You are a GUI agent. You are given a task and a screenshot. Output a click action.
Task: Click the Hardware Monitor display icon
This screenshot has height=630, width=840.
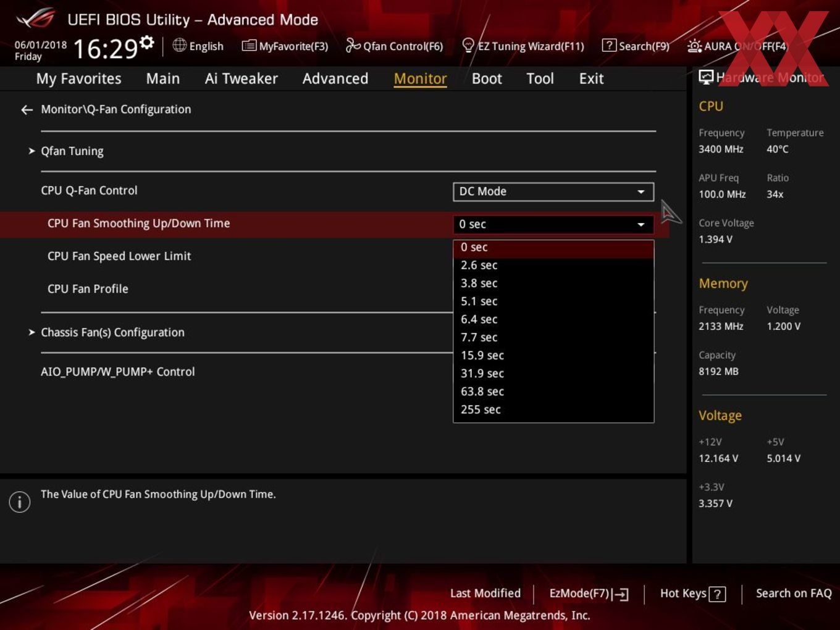(x=706, y=77)
